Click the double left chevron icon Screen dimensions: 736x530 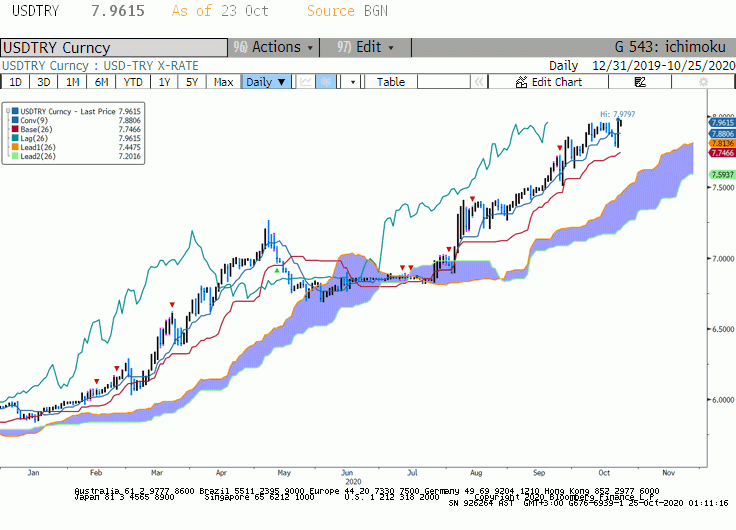tap(479, 82)
